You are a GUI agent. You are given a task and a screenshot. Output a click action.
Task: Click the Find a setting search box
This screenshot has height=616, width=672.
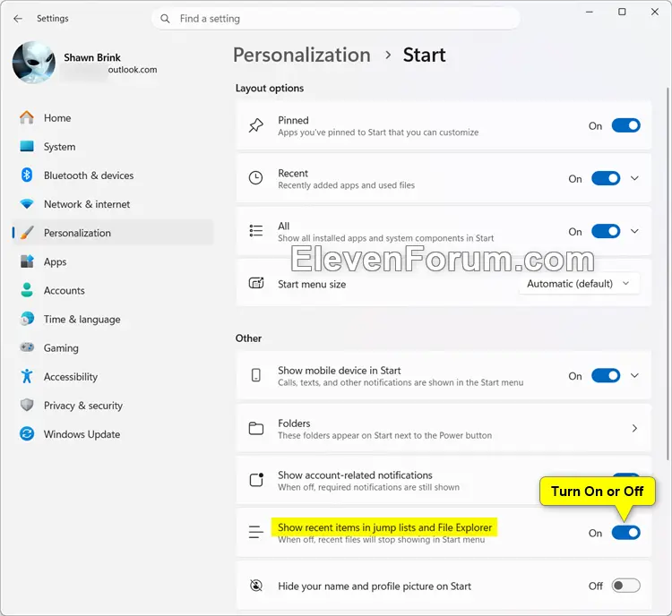(336, 19)
